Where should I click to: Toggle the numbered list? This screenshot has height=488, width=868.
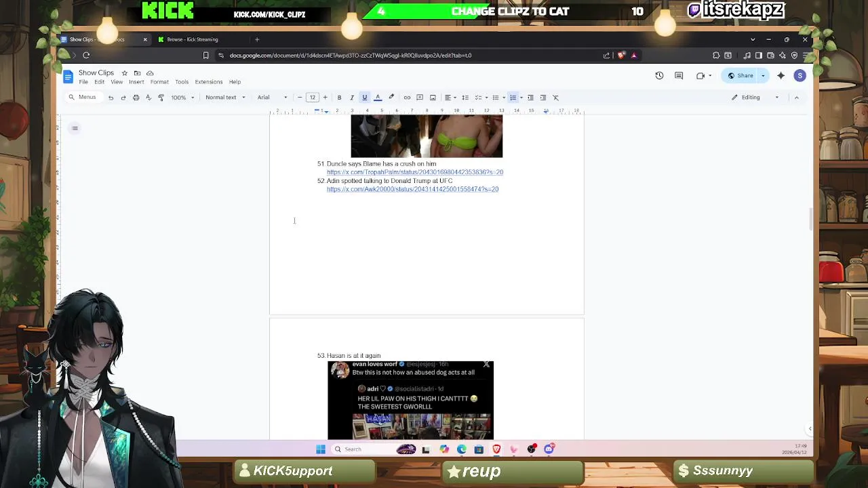tap(513, 98)
